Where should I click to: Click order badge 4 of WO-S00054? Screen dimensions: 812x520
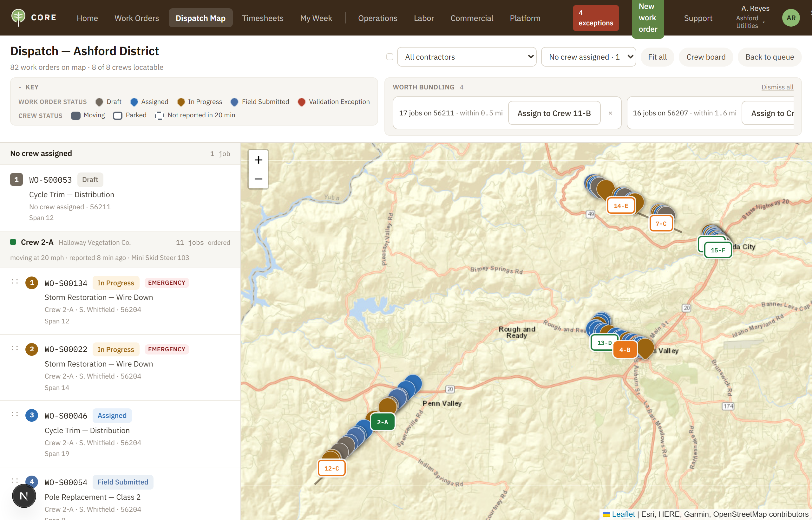point(32,482)
